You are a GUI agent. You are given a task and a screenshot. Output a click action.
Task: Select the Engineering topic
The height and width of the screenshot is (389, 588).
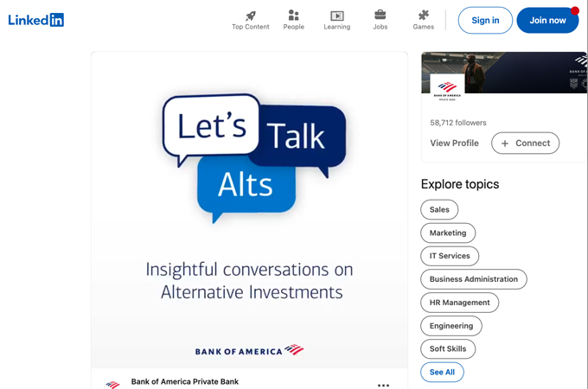pos(451,326)
